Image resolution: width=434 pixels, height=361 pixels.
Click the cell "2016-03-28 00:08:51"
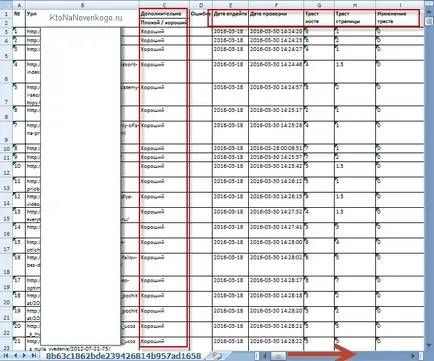276,148
